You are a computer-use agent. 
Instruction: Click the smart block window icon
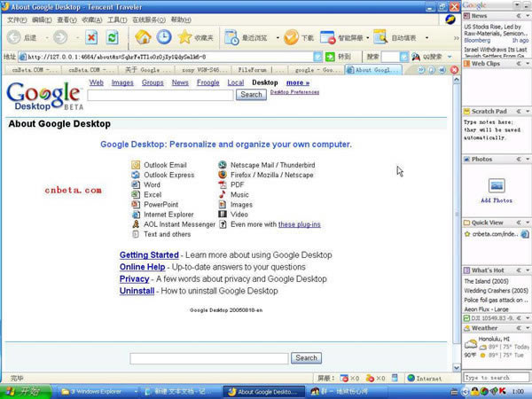coord(328,37)
